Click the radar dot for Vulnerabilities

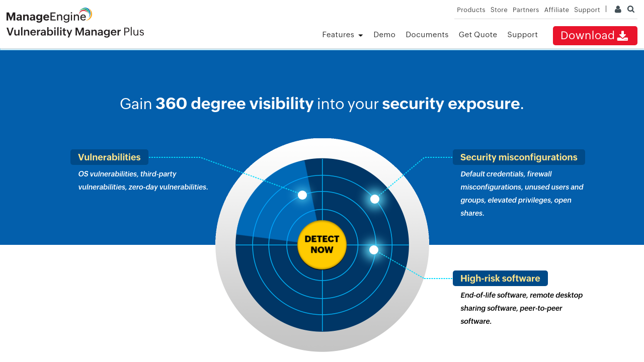[302, 195]
